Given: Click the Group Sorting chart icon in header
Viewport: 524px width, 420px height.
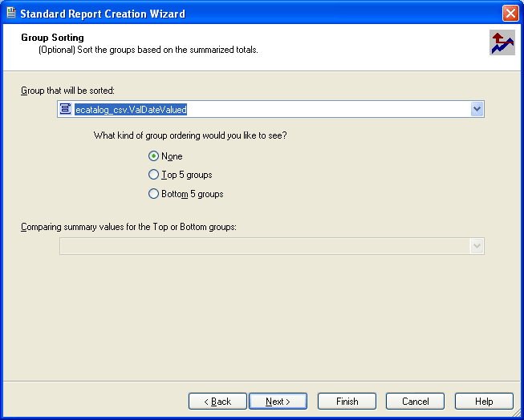Looking at the screenshot, I should 502,43.
